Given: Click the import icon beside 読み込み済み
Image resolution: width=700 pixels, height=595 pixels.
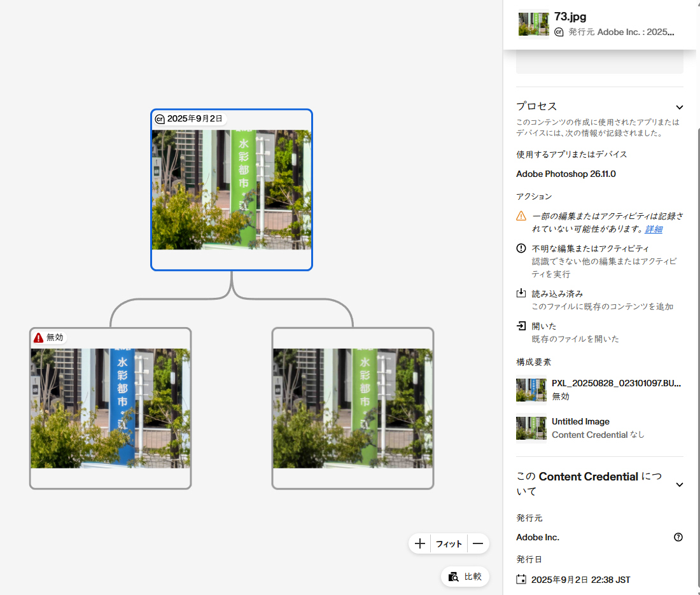Looking at the screenshot, I should 522,293.
